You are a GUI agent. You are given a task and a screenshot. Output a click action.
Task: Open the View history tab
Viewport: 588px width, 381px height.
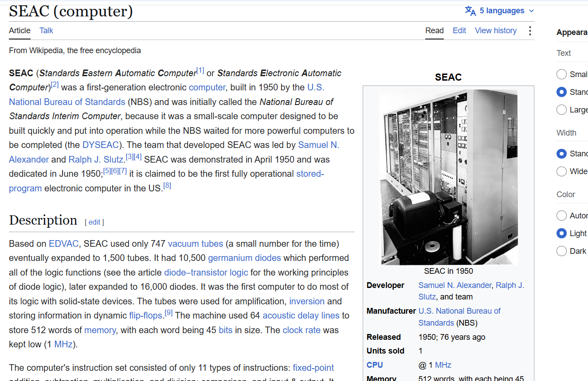[x=496, y=31]
